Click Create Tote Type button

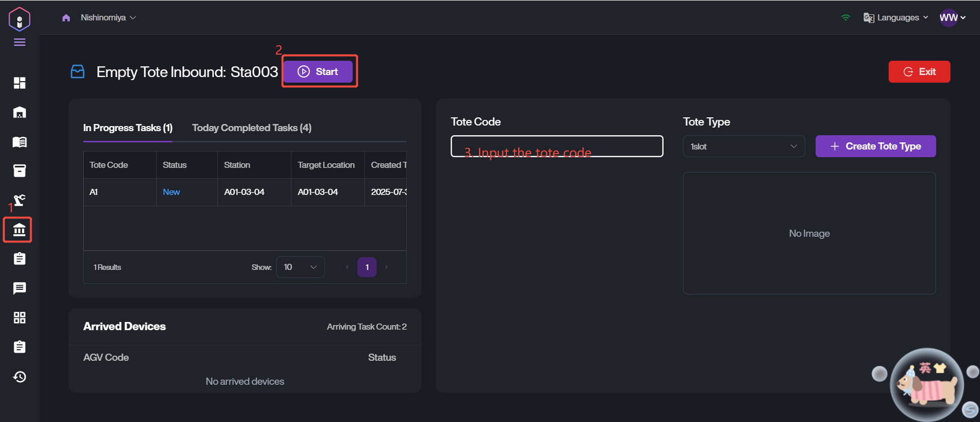875,146
